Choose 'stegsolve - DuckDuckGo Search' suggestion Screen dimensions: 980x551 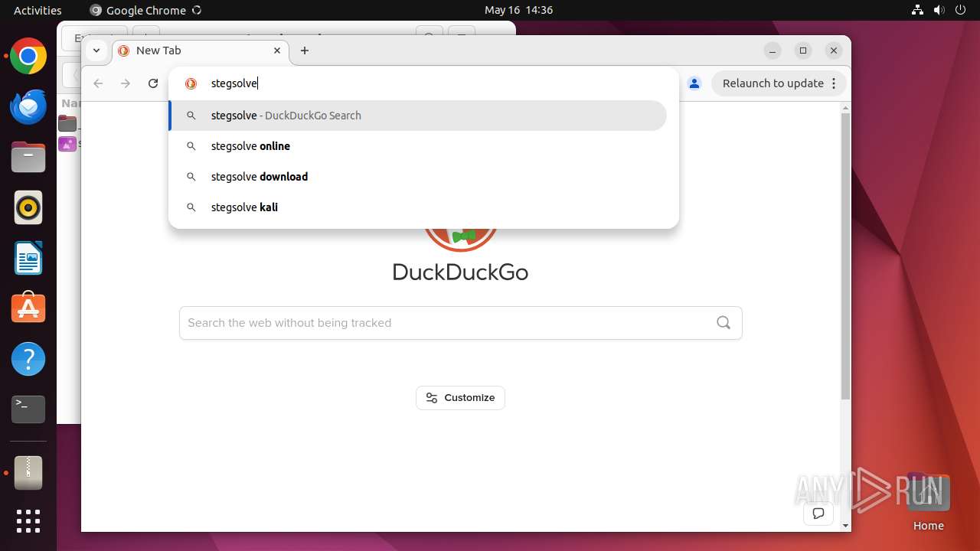418,116
